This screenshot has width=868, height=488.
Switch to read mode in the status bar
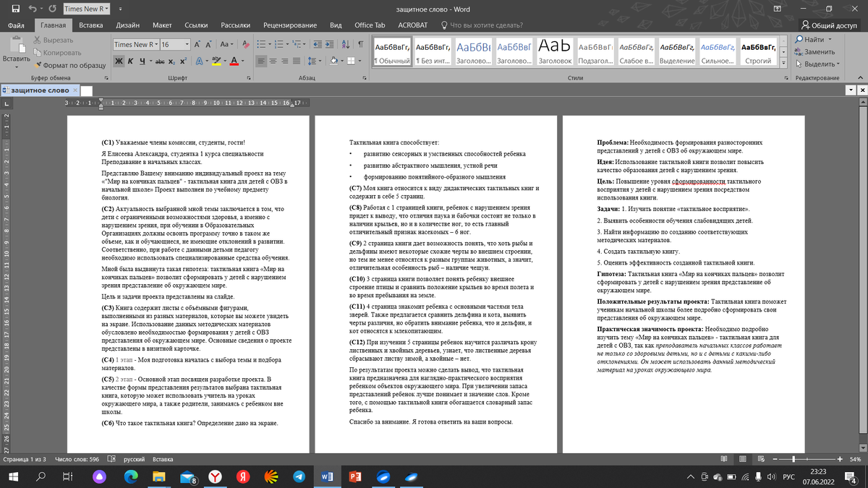pos(725,459)
